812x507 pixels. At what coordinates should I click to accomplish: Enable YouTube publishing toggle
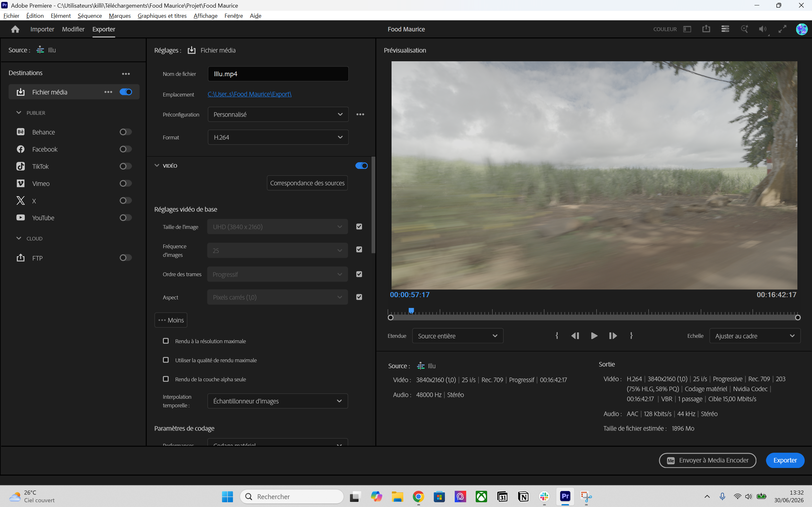pos(125,217)
